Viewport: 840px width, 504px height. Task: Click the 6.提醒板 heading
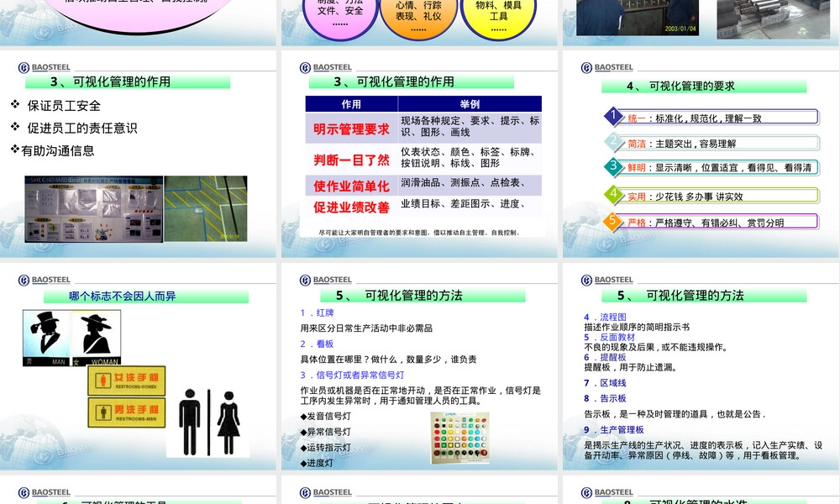(x=605, y=357)
